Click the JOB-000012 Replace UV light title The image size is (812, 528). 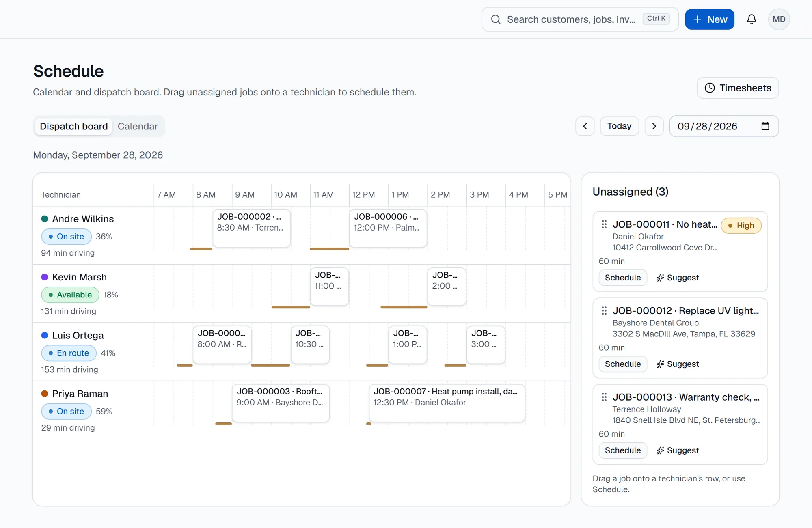[686, 311]
